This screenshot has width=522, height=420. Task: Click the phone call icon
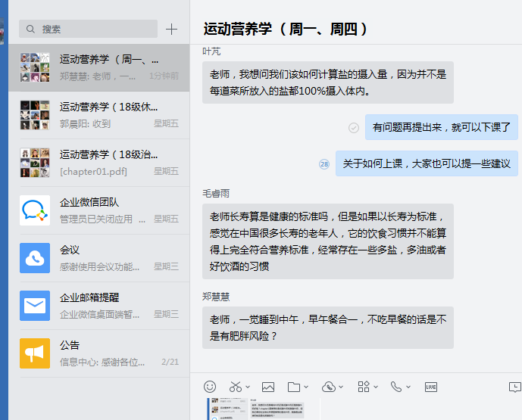(395, 387)
